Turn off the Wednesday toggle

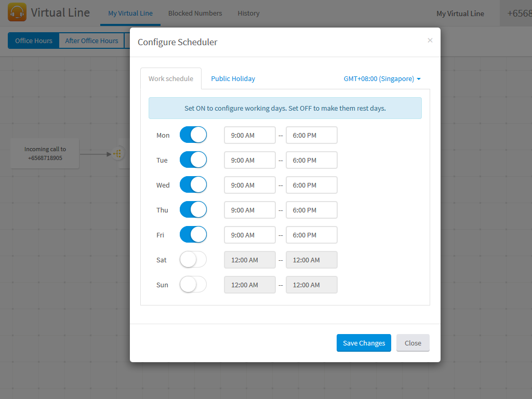tap(193, 184)
